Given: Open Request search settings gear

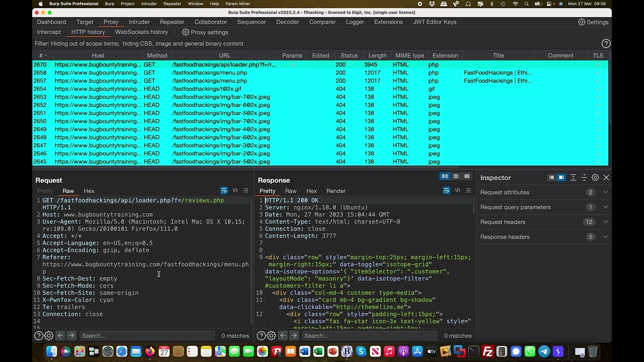Looking at the screenshot, I should point(49,336).
